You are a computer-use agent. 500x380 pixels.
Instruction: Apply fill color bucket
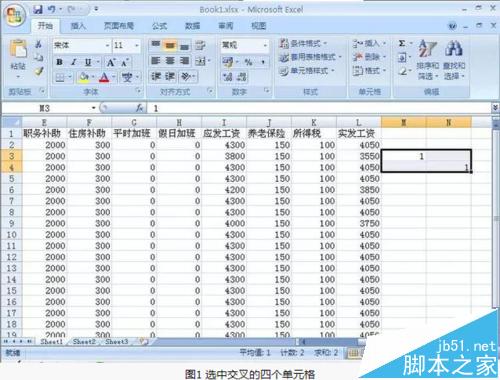pyautogui.click(x=83, y=78)
